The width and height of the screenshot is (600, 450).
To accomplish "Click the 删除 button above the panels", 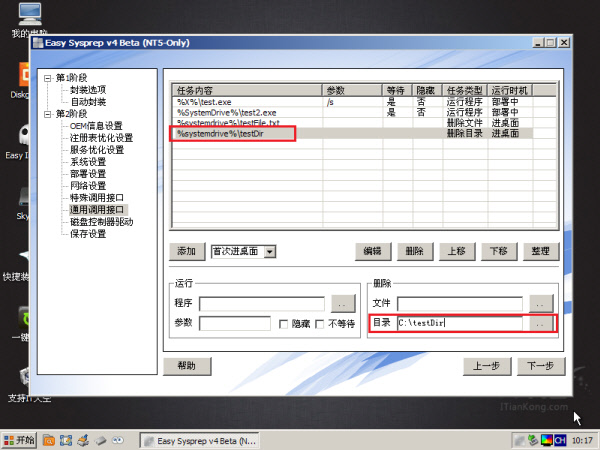I will pos(415,251).
